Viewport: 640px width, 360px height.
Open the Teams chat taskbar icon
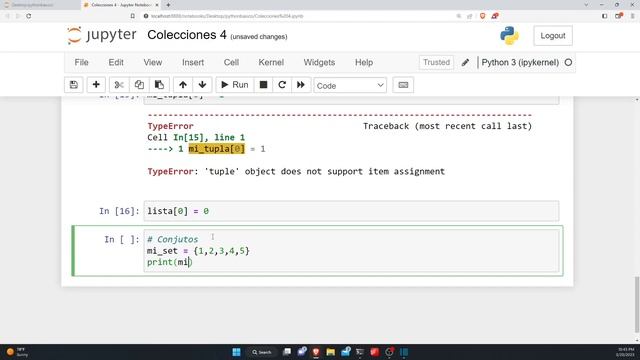[x=302, y=352]
